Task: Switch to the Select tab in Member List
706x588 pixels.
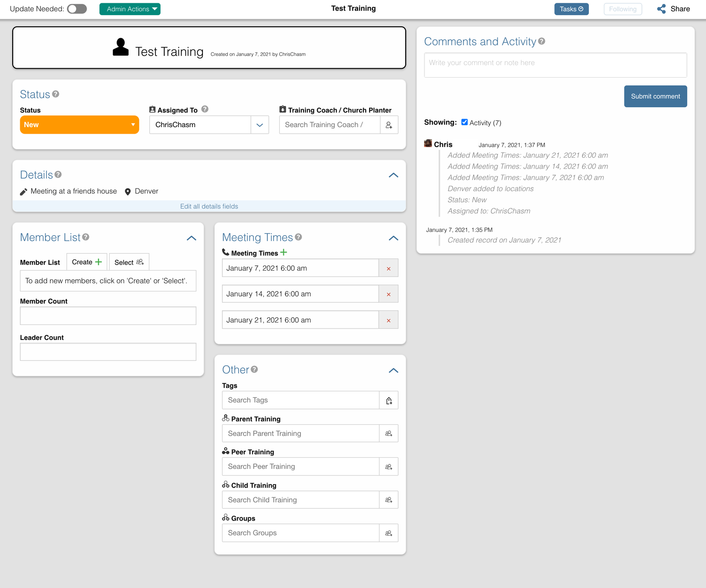Action: coord(128,262)
